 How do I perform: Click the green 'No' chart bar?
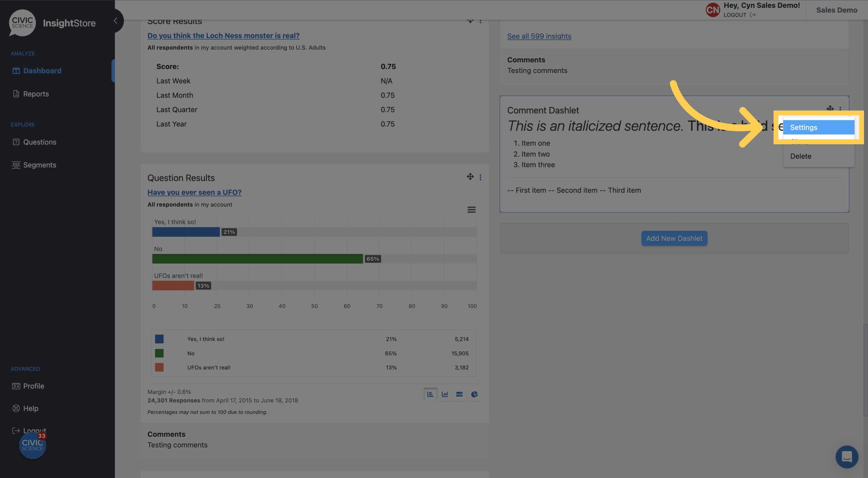(x=258, y=259)
